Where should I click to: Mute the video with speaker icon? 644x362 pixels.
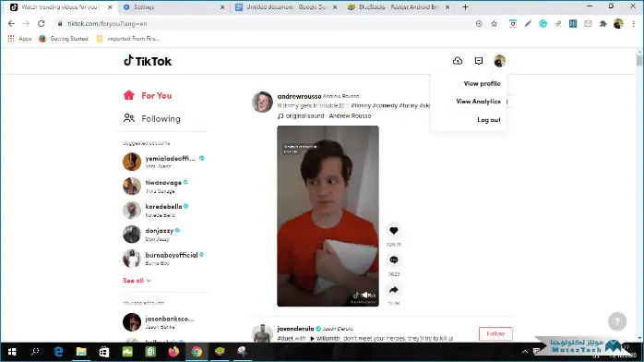coord(365,295)
